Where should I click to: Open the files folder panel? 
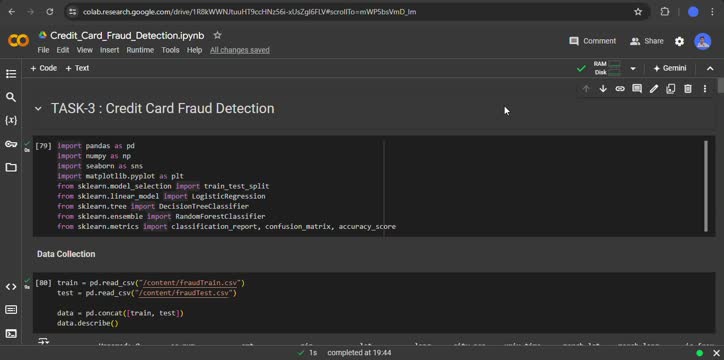(x=11, y=167)
